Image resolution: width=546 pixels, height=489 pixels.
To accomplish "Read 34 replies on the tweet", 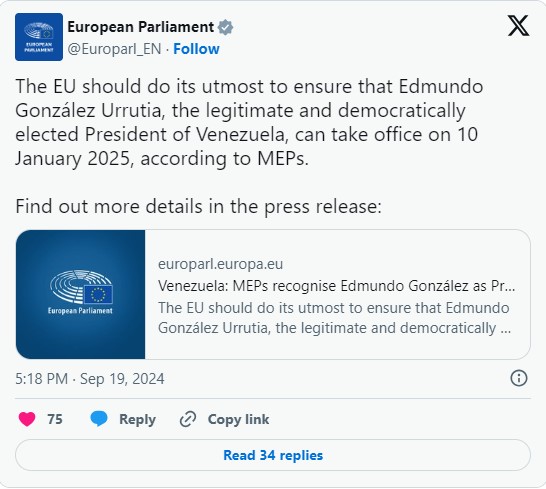I will point(273,455).
